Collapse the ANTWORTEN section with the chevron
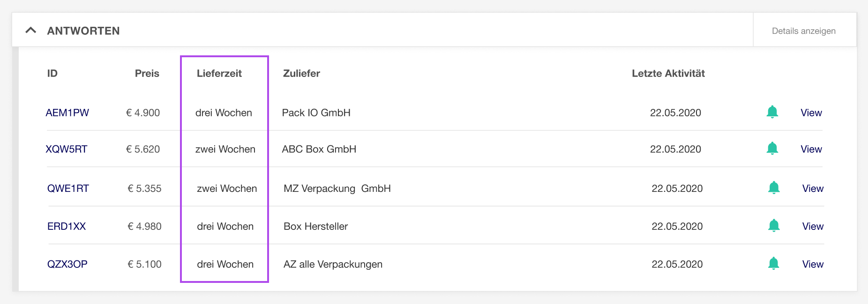868x304 pixels. coord(31,30)
